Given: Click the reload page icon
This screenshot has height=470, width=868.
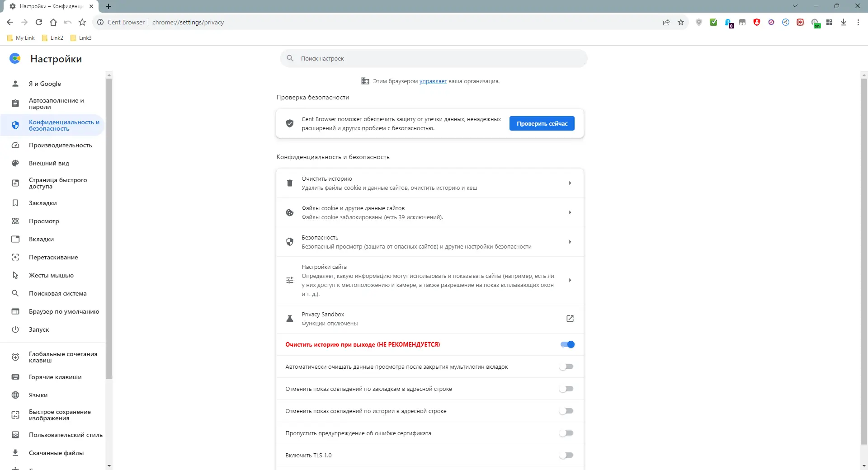Looking at the screenshot, I should pyautogui.click(x=39, y=22).
